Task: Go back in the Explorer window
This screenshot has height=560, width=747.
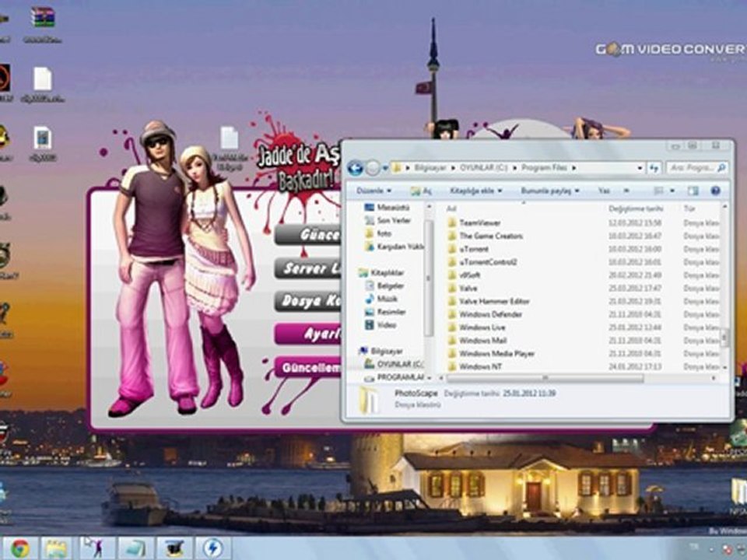Action: pos(355,168)
